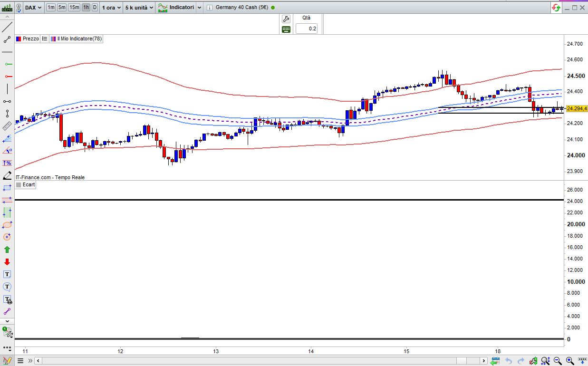This screenshot has height=366, width=588.
Task: Click the Ecart indicator label
Action: point(26,184)
